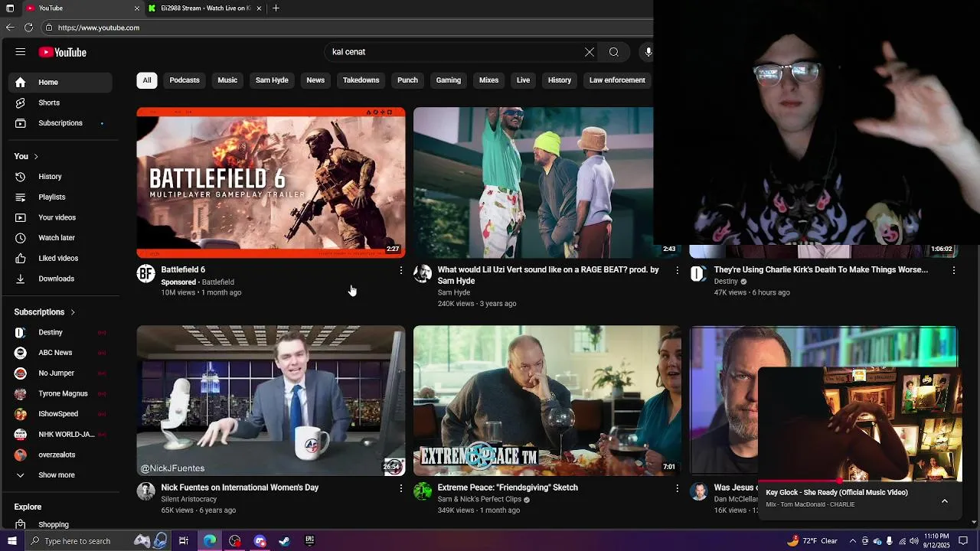Image resolution: width=980 pixels, height=551 pixels.
Task: Open Liked videos in sidebar
Action: click(x=60, y=258)
